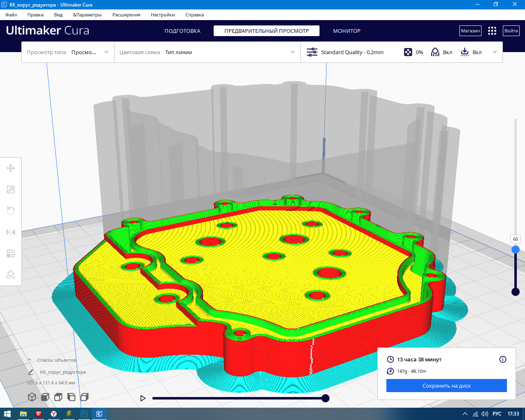Click the Список объектов label
This screenshot has height=420, width=525.
coord(57,360)
